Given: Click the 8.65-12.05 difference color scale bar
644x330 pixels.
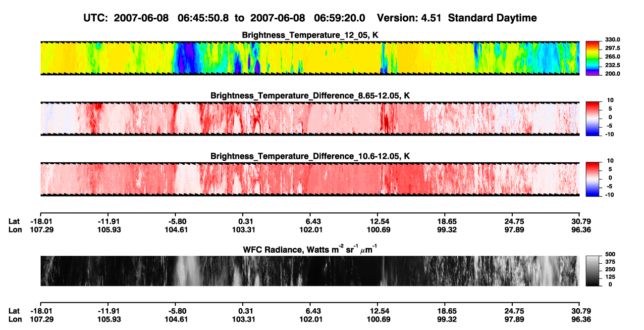Looking at the screenshot, I should coord(593,118).
